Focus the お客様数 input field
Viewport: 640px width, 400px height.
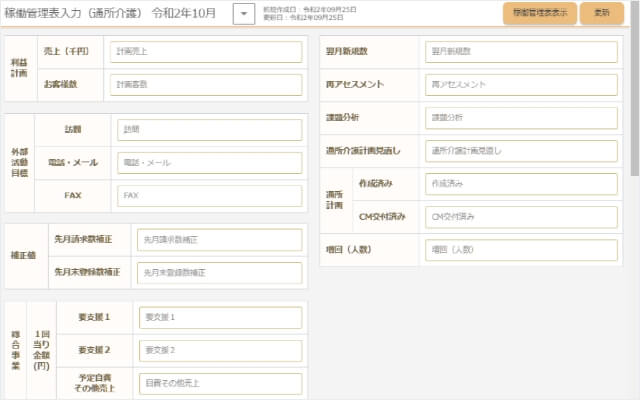tap(206, 85)
